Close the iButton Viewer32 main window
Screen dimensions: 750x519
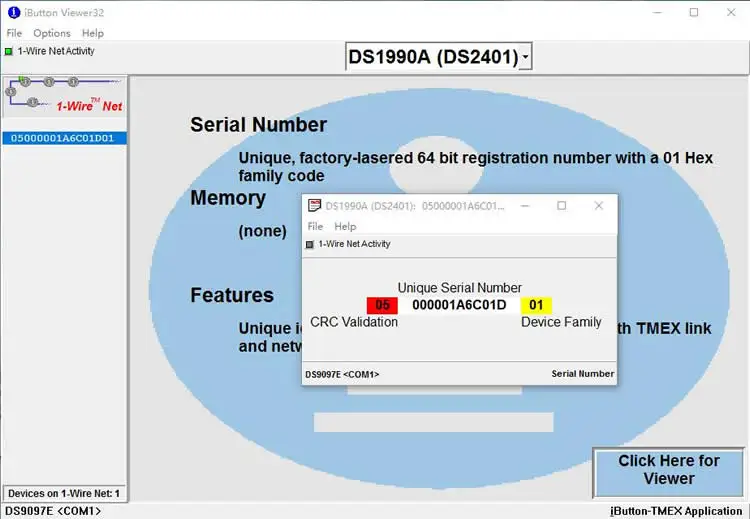coord(731,12)
